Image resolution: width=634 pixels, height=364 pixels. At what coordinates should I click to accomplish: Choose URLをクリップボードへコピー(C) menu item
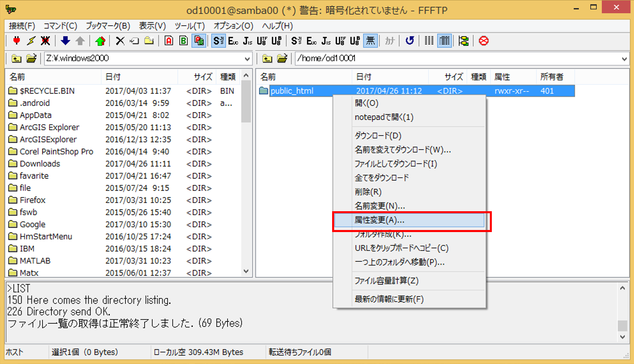pyautogui.click(x=409, y=248)
